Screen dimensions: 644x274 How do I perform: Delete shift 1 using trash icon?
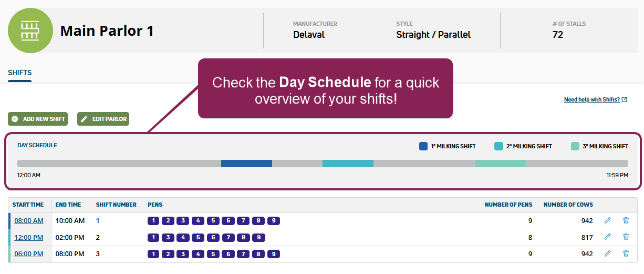tap(626, 221)
